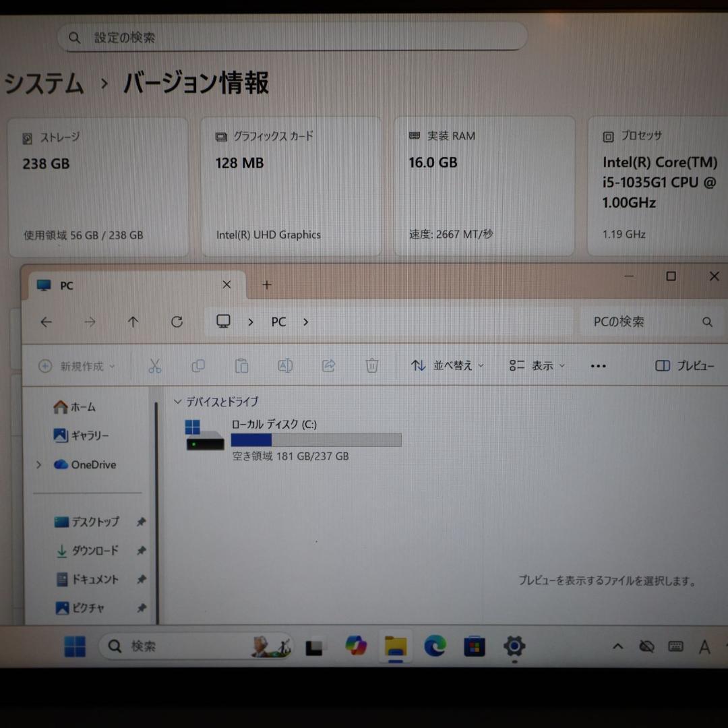
Task: Navigate up to the parent folder
Action: point(133,322)
